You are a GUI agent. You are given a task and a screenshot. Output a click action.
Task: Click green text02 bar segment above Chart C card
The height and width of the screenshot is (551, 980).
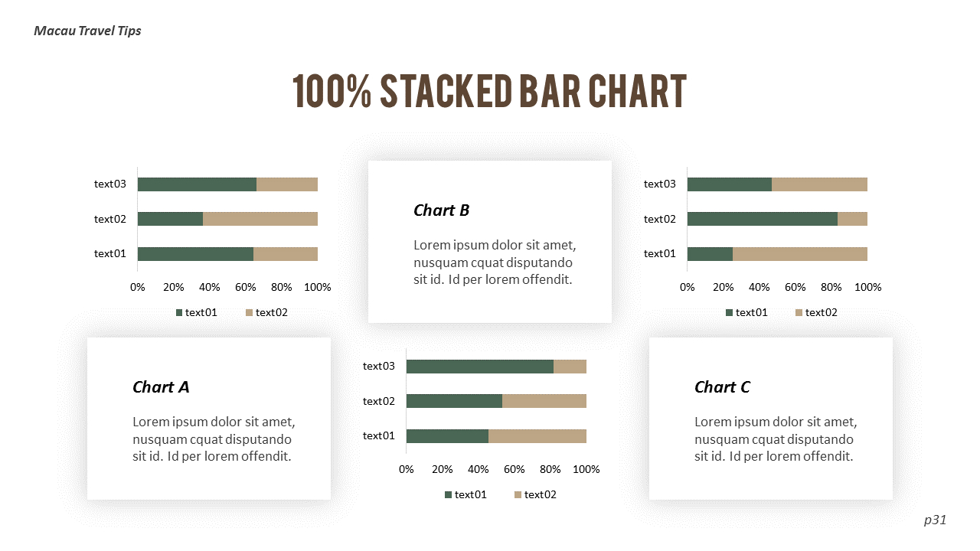(762, 219)
